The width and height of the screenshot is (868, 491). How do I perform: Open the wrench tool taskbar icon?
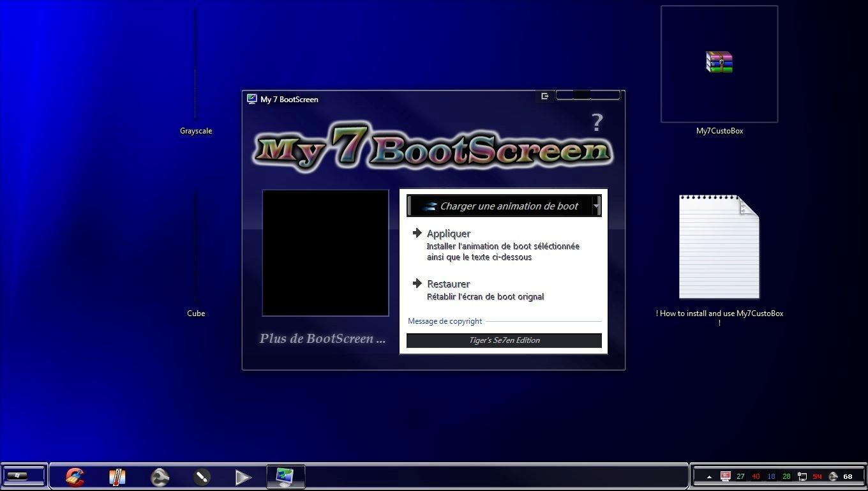click(x=160, y=477)
